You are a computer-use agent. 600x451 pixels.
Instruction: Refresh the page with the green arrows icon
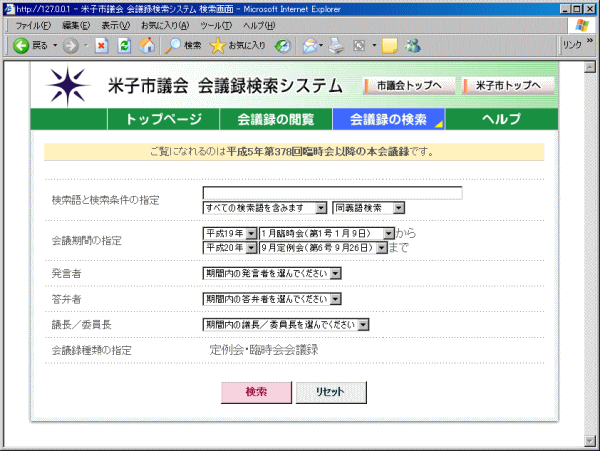pos(124,46)
